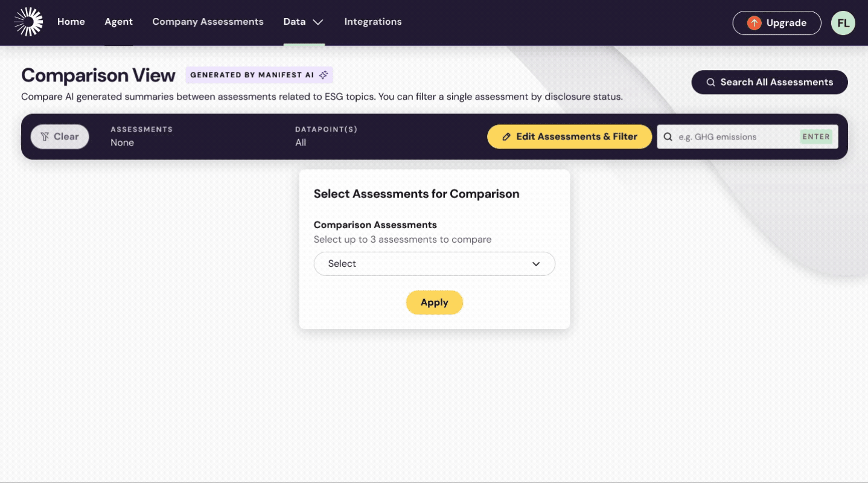Navigate to Company Assessments

tap(208, 22)
